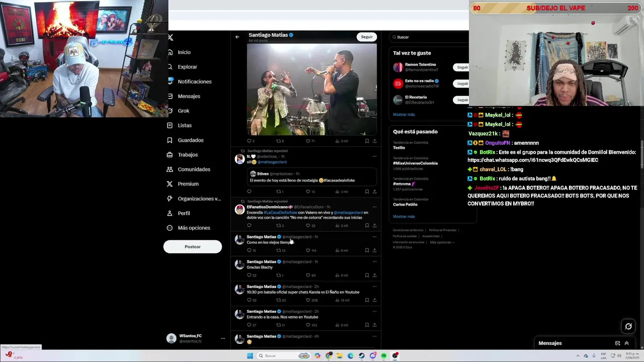The image size is (644, 362).
Task: Open Mensajes in the sidebar
Action: [x=189, y=96]
